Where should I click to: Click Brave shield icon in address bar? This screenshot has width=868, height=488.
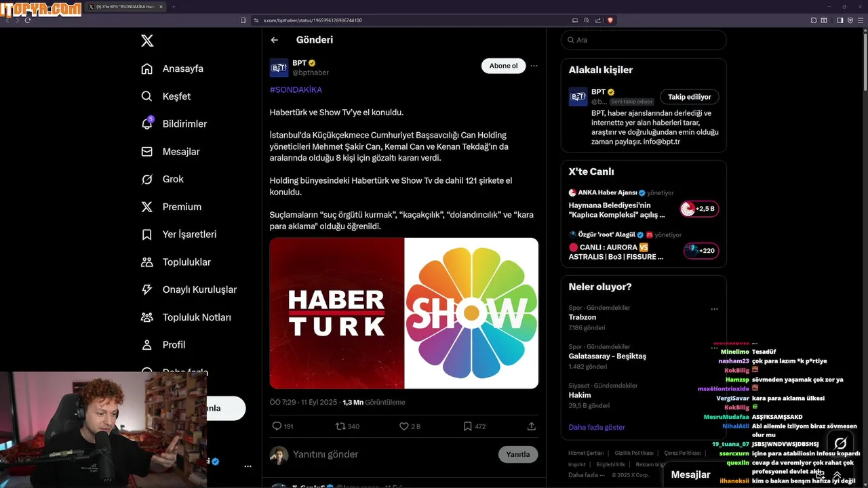pyautogui.click(x=610, y=20)
